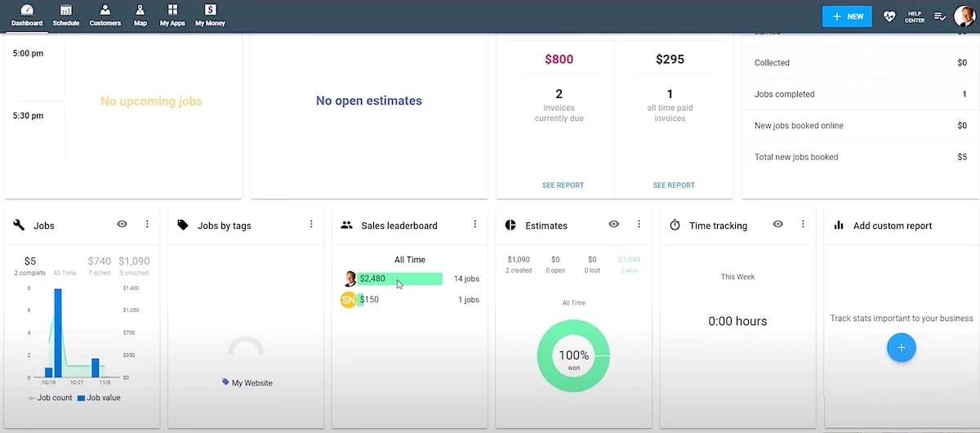Open the Dashboard nav item

coord(27,16)
